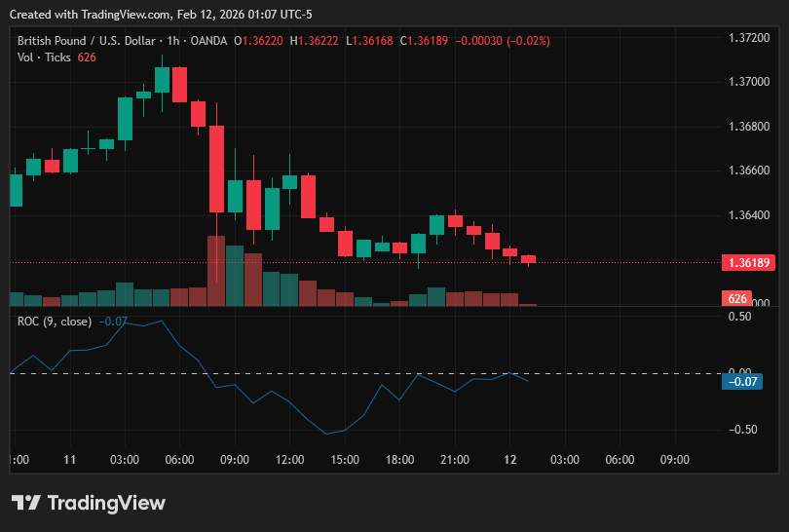
Task: Click the blue -0.07 ROC value label
Action: [x=742, y=382]
